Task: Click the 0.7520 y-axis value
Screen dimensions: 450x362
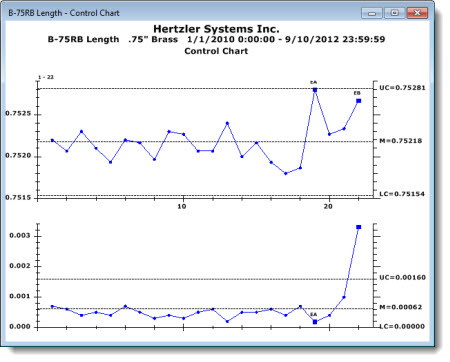Action: 18,156
